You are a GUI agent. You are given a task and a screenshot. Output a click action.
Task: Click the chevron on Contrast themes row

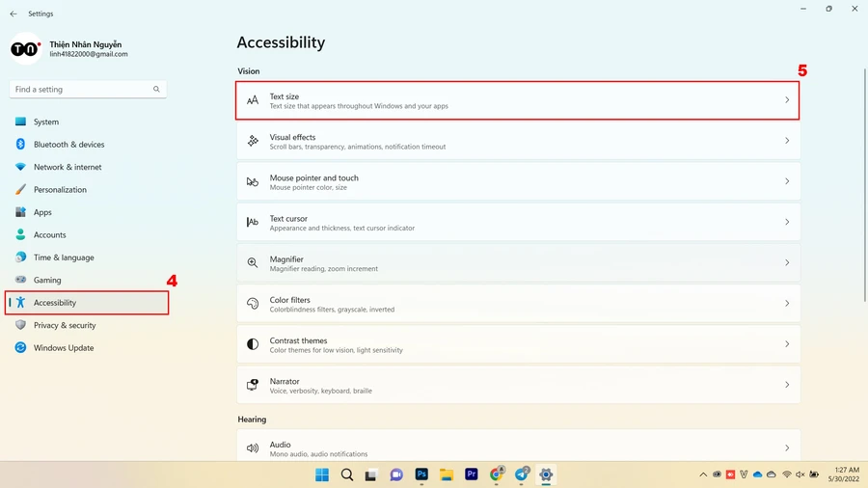(787, 344)
